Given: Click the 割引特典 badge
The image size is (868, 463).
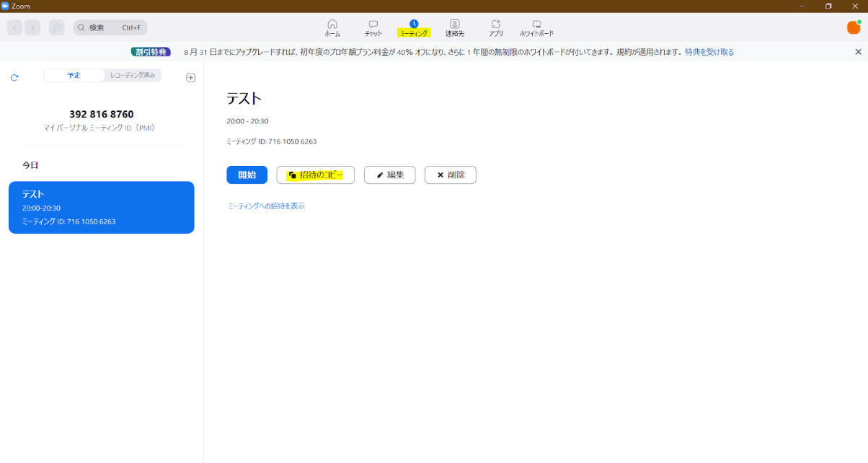Looking at the screenshot, I should [x=151, y=52].
